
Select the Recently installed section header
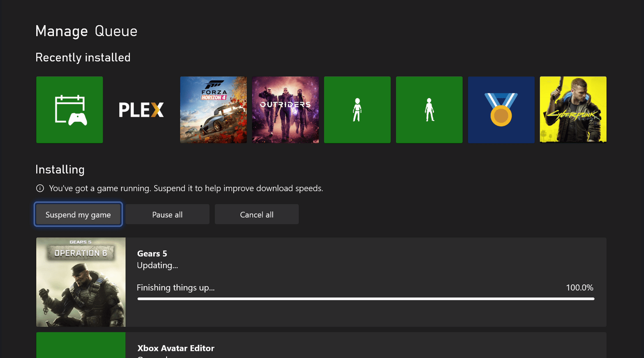(83, 57)
